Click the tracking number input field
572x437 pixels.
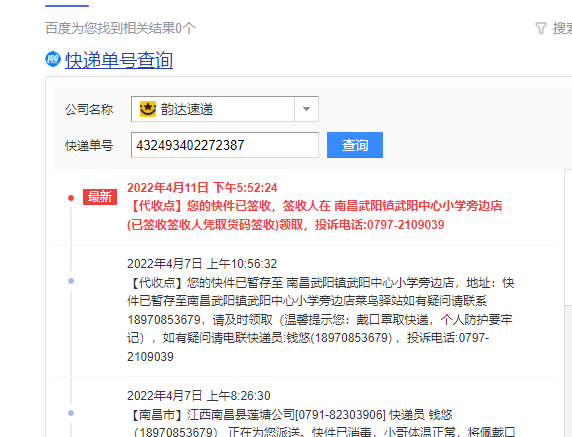pyautogui.click(x=225, y=145)
